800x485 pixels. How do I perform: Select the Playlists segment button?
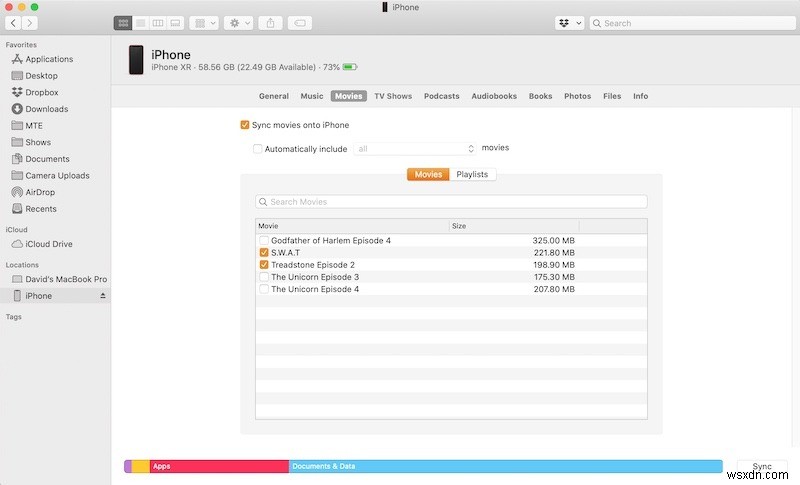click(472, 174)
